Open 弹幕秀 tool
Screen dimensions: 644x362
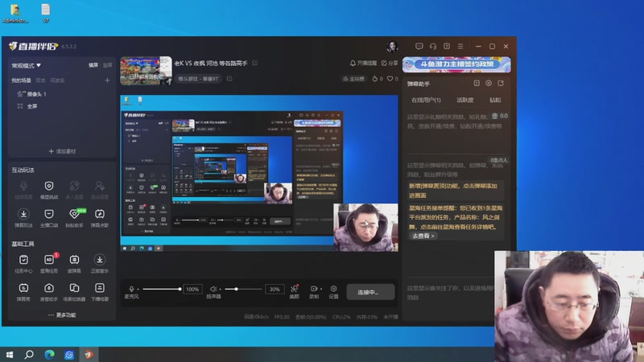(x=23, y=292)
